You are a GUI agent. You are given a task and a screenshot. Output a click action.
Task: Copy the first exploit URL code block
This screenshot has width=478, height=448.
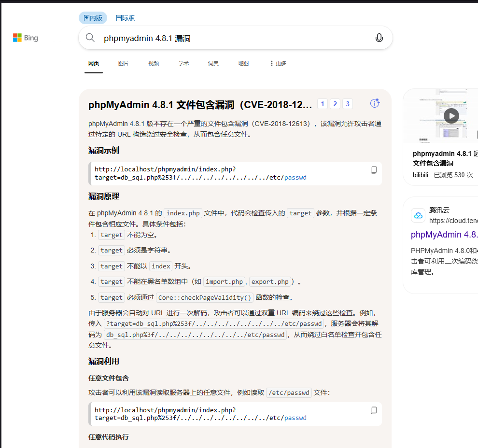373,169
